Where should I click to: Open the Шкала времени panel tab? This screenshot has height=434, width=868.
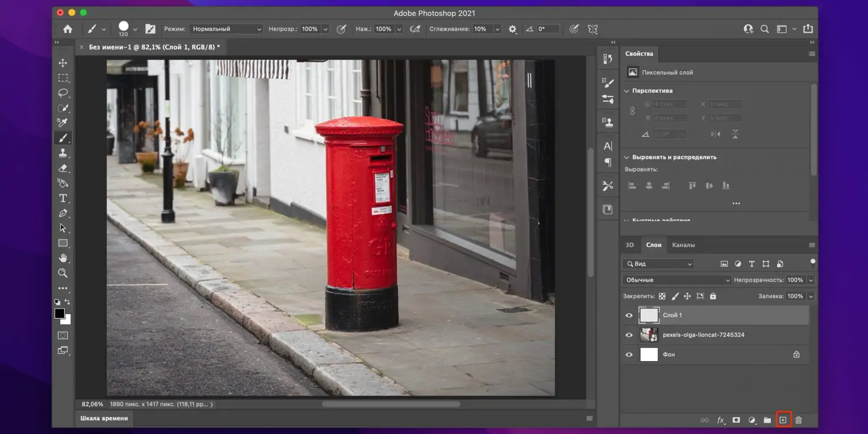point(104,418)
